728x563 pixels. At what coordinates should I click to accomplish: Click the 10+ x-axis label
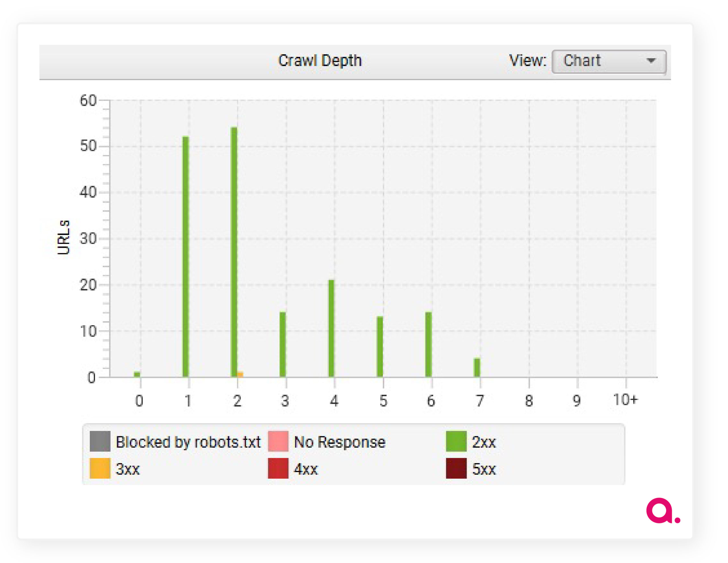[625, 400]
